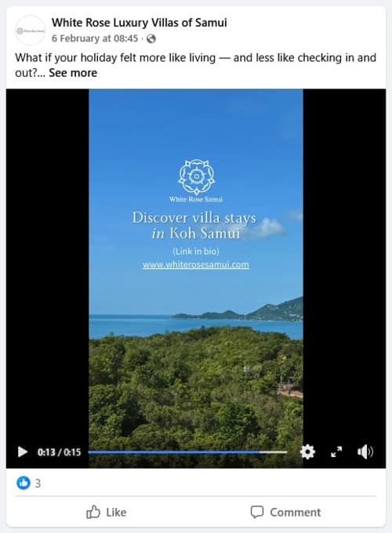Open video settings gear icon

click(307, 451)
